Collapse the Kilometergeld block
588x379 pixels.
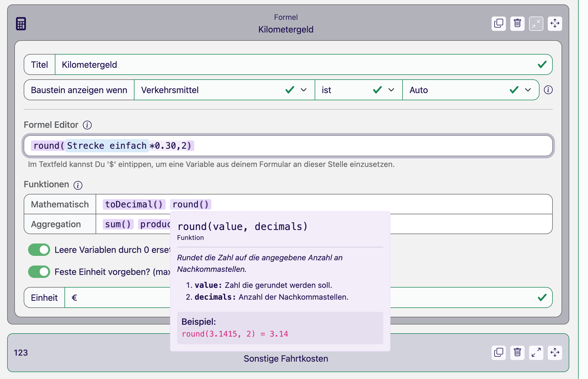tap(536, 23)
